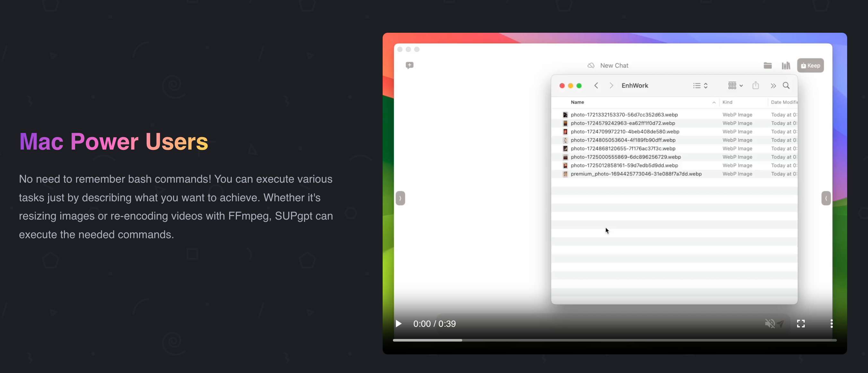Start a new chat with the compose icon
This screenshot has height=373, width=868.
[410, 65]
